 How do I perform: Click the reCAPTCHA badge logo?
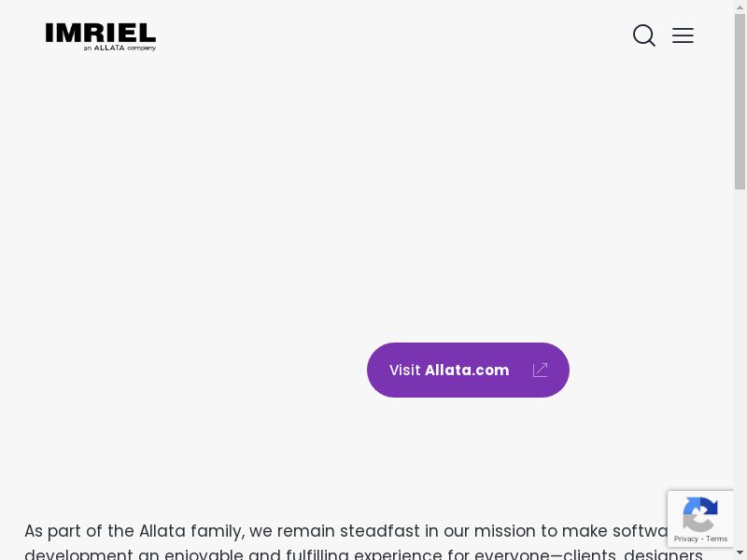(x=699, y=514)
